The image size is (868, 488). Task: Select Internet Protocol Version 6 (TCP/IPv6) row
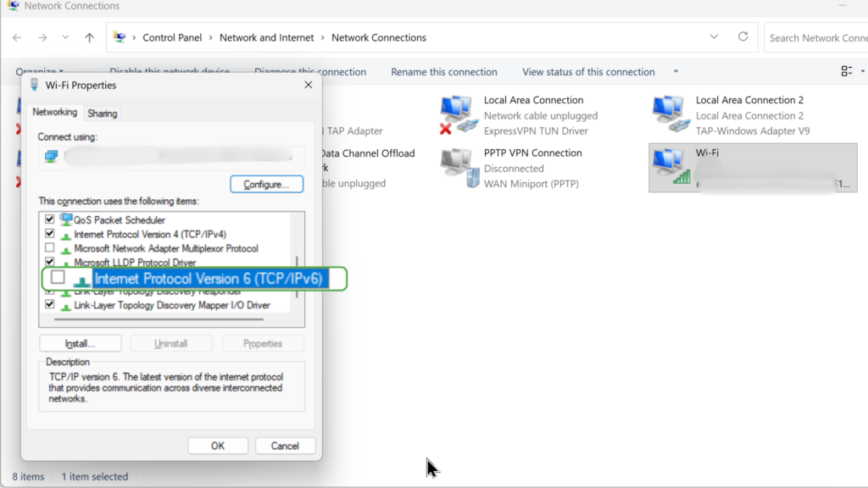pos(194,279)
